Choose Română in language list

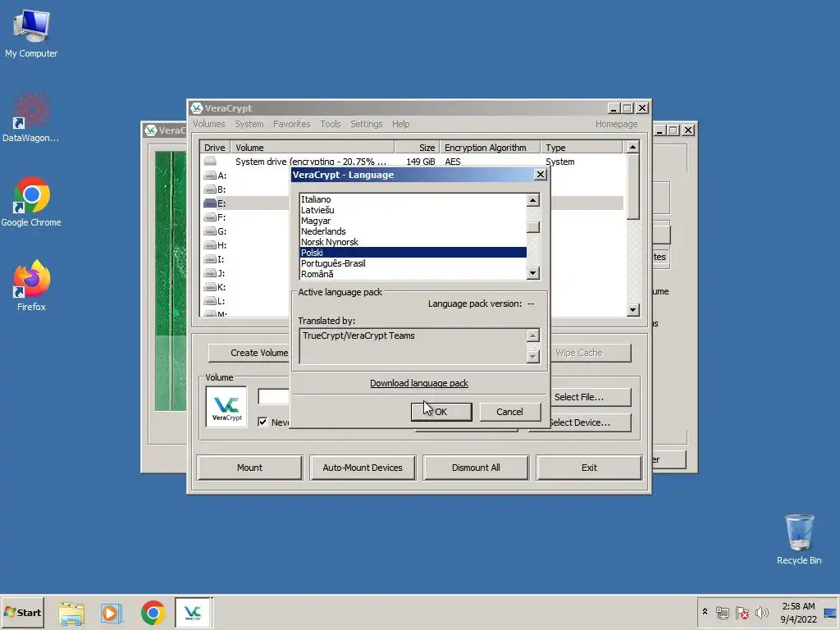[x=413, y=274]
